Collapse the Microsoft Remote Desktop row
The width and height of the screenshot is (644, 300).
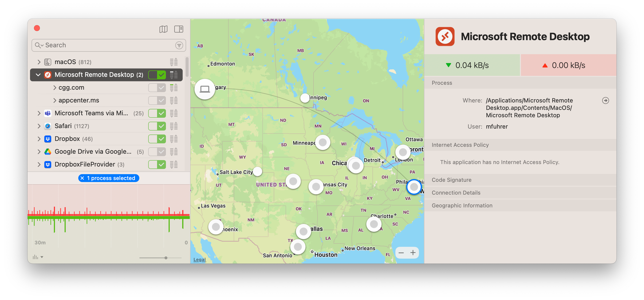click(x=38, y=75)
